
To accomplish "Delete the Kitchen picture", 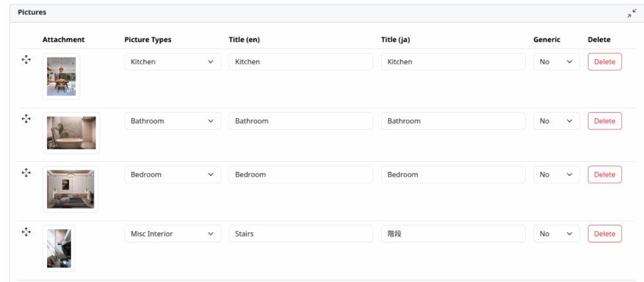I will pyautogui.click(x=604, y=62).
